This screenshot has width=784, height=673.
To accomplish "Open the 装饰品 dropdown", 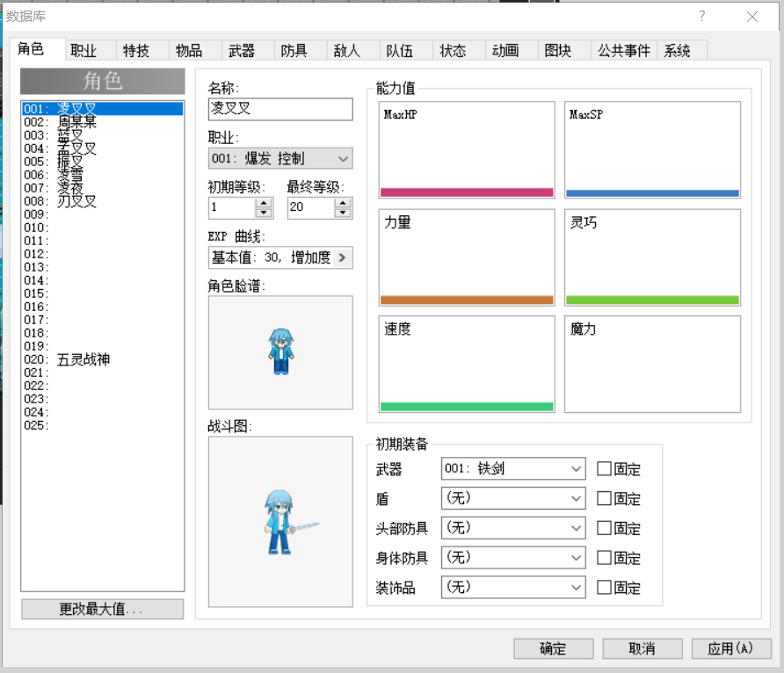I will click(513, 587).
